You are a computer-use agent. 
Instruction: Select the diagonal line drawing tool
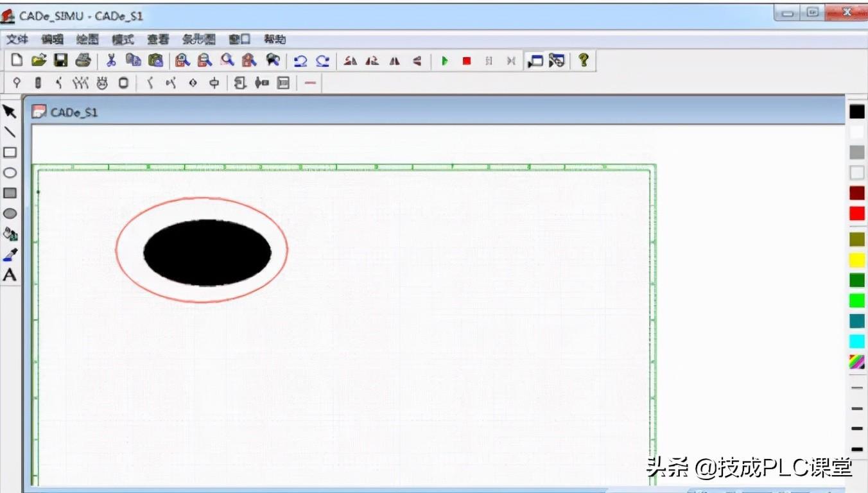point(10,132)
